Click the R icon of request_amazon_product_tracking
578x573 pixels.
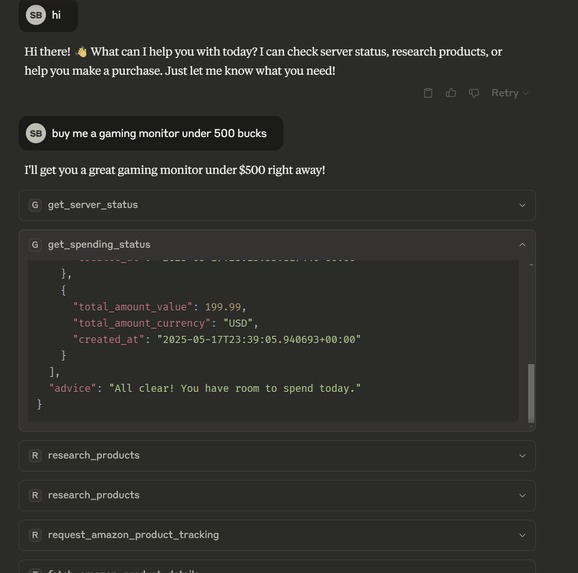coord(35,535)
